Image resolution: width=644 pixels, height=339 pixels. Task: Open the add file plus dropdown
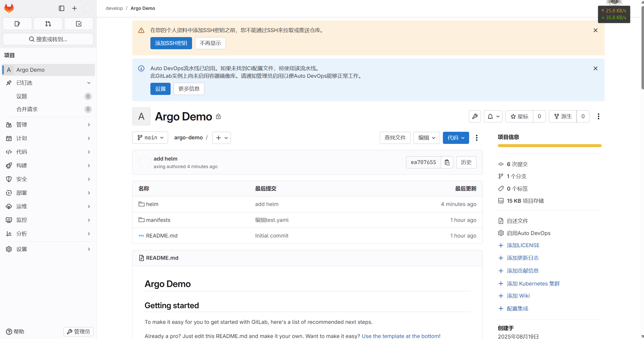pyautogui.click(x=222, y=138)
